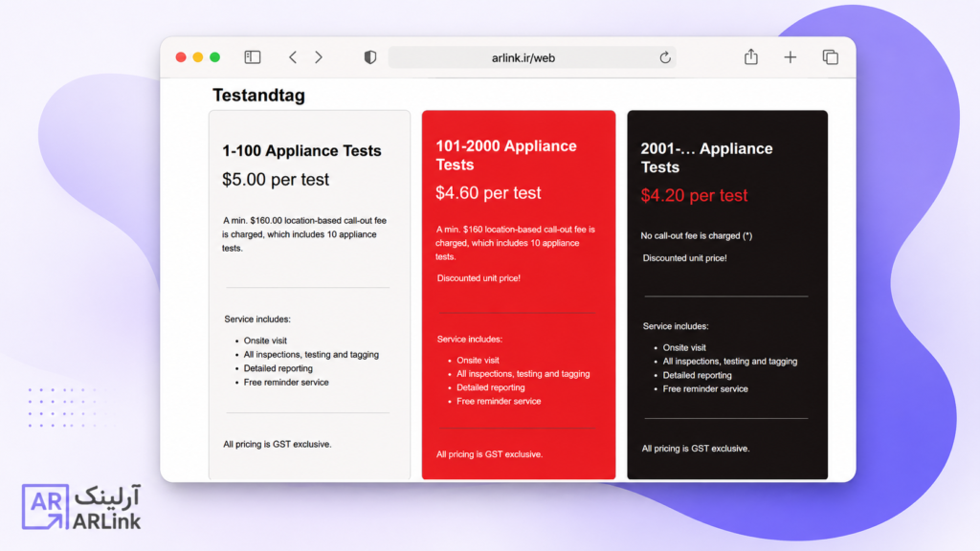
Task: Click 'All inspections, testing and tagging' in red card
Action: (x=523, y=374)
